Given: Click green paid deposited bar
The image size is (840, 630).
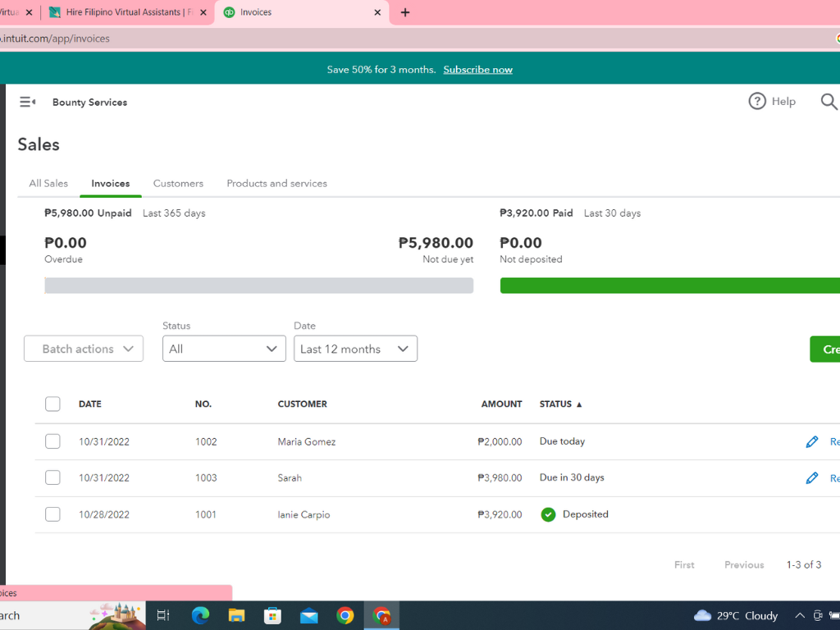Looking at the screenshot, I should 669,285.
